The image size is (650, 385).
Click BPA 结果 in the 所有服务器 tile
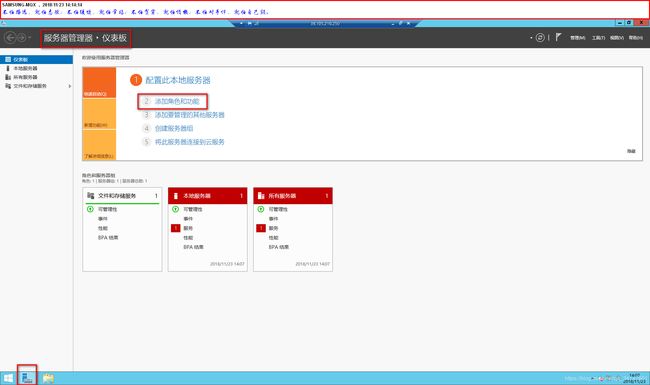279,247
